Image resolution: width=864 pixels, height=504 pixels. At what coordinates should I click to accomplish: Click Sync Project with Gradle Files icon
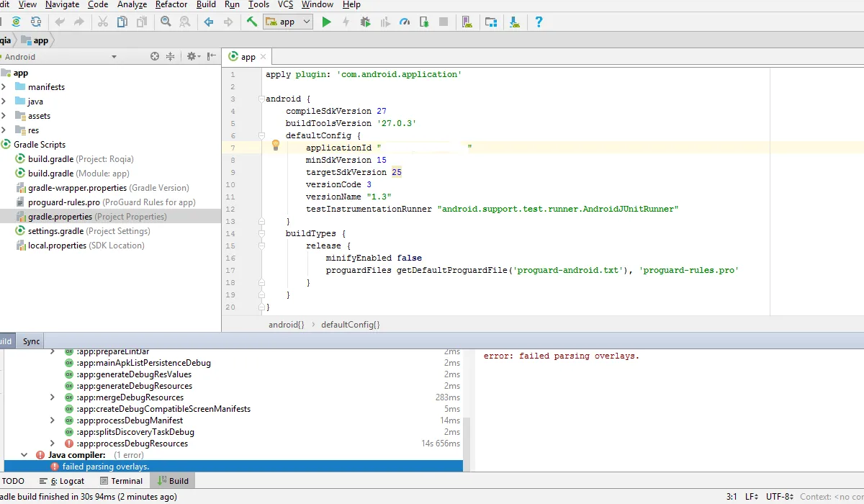16,22
